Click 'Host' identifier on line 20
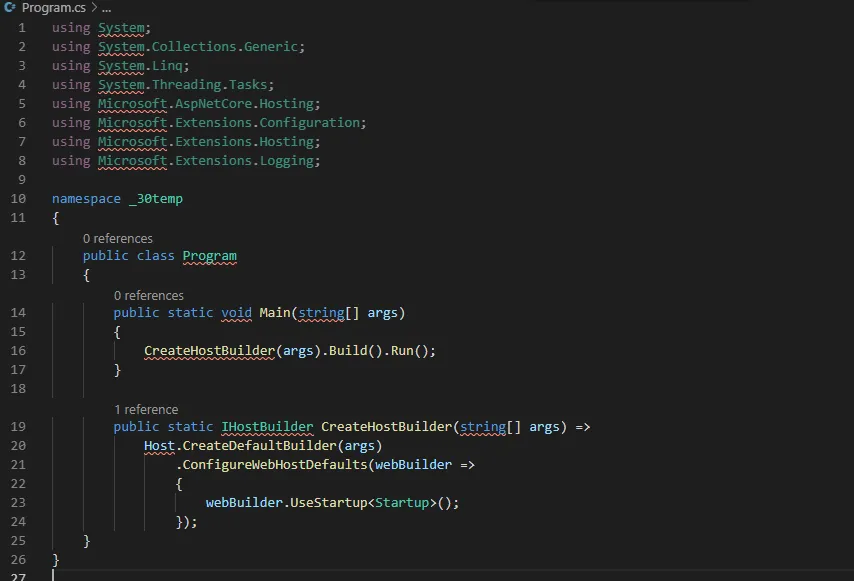The image size is (854, 581). [x=159, y=446]
